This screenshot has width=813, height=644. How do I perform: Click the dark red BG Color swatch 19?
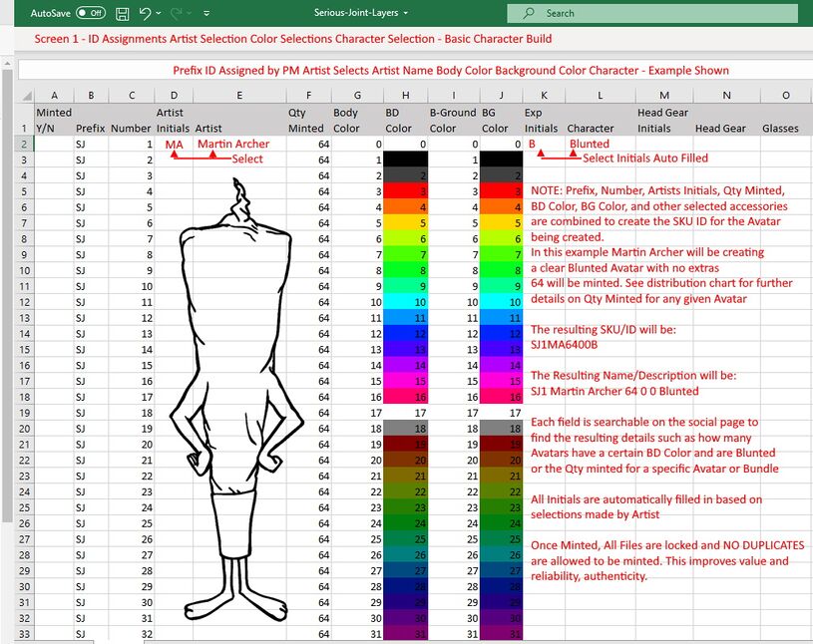tap(501, 444)
